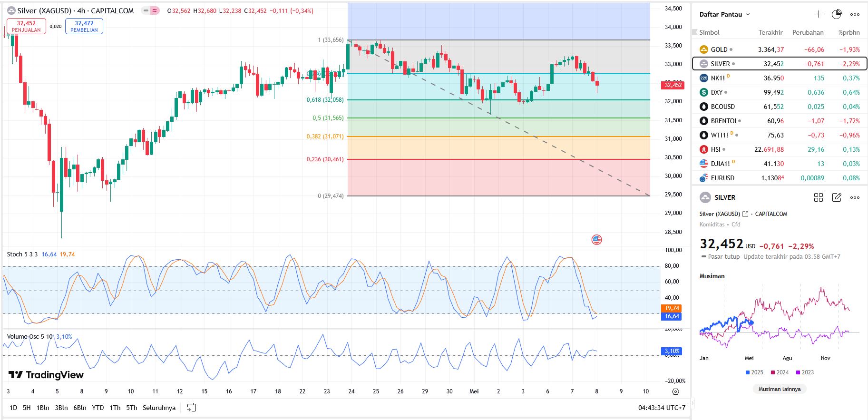868x420 pixels.
Task: Click the Musiman lainnya button
Action: click(x=779, y=389)
